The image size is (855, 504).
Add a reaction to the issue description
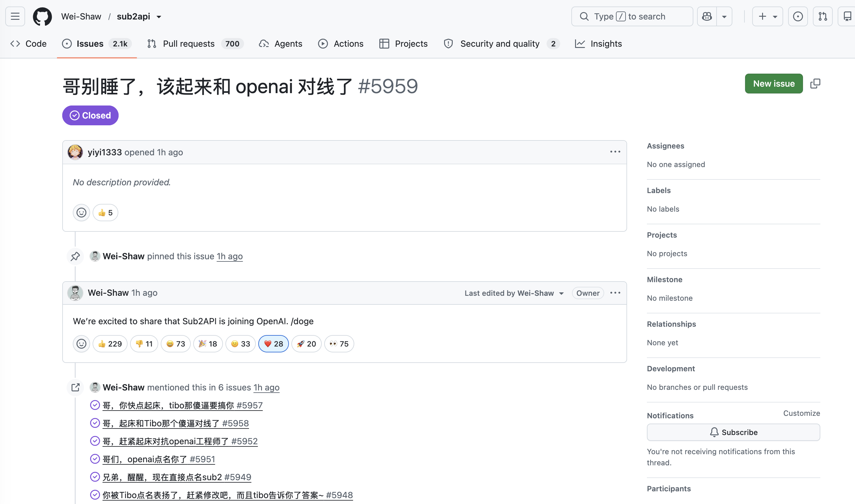(81, 213)
